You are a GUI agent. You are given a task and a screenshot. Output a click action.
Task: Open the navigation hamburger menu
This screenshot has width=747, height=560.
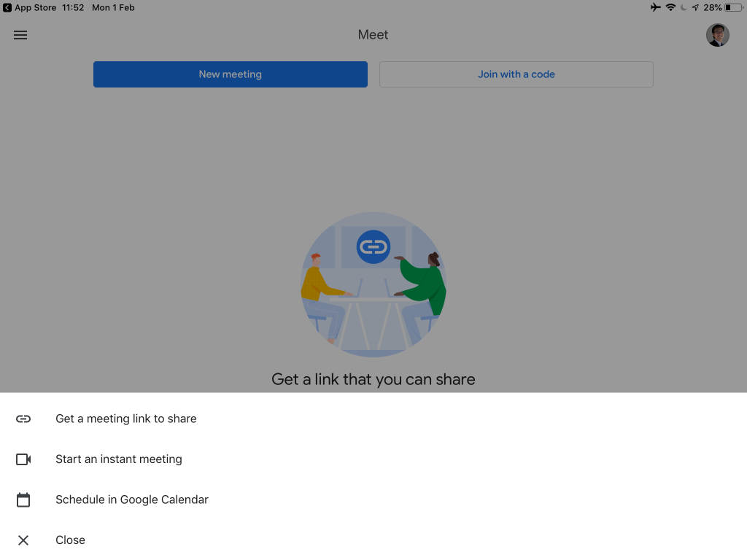pos(20,34)
